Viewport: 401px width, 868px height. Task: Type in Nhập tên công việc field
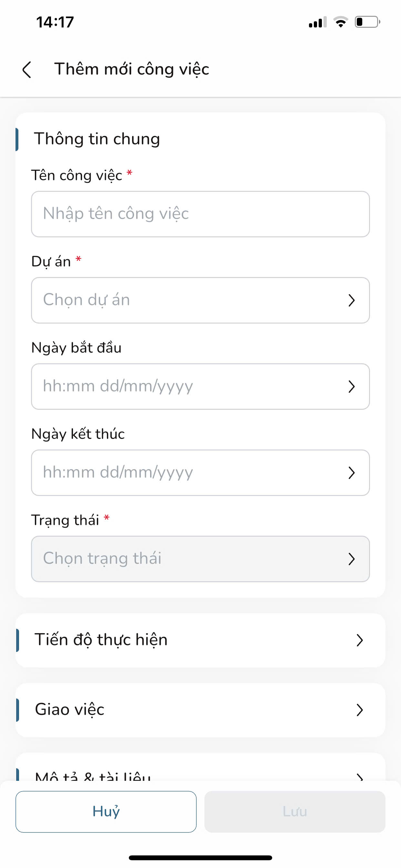200,214
